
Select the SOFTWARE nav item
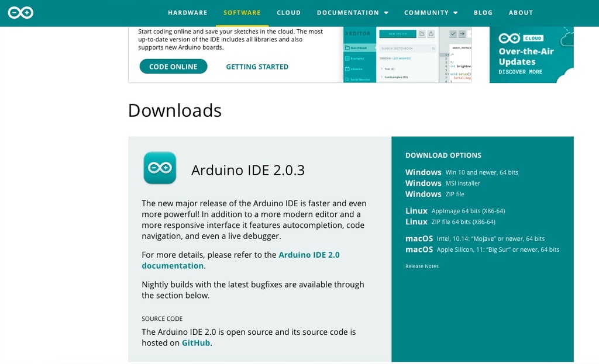(242, 13)
